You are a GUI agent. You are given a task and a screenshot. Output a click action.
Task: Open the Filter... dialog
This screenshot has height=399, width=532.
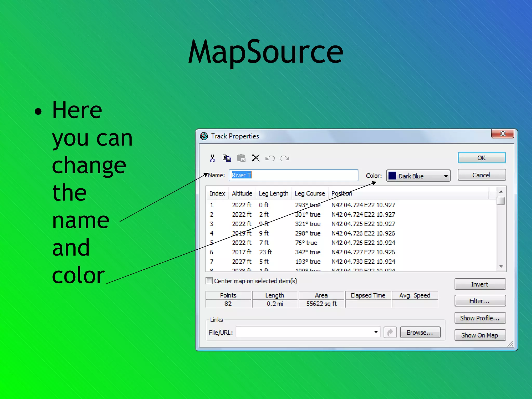click(x=480, y=301)
